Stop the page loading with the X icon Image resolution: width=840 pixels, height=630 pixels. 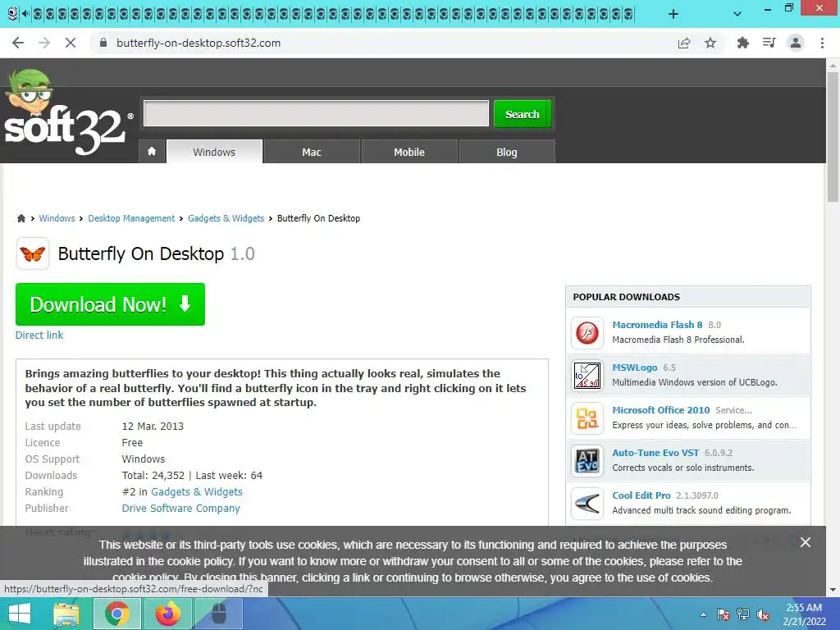coord(71,43)
